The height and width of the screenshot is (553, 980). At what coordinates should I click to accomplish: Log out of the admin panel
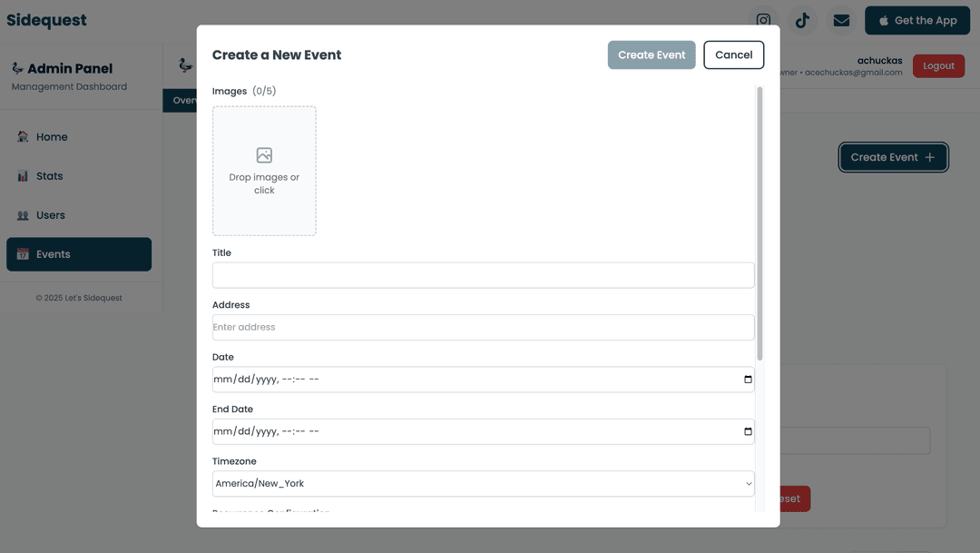pos(938,65)
